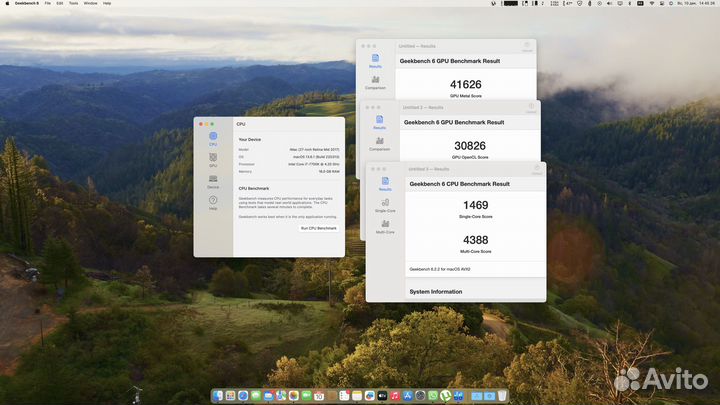Click the 41626 GPU Metal score
720x405 pixels.
pos(466,84)
